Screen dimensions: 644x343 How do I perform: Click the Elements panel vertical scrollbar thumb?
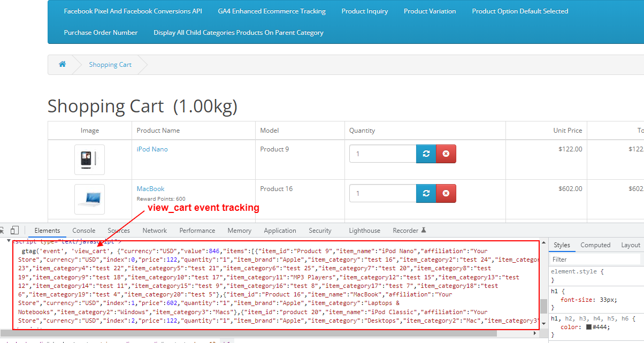click(x=543, y=306)
